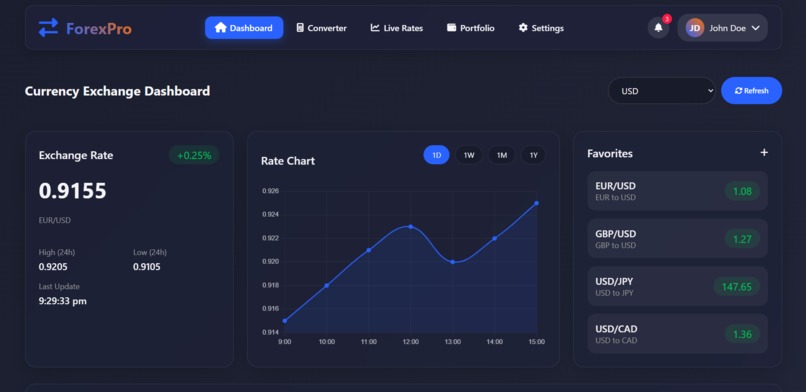Click the 147.65 rate badge
Screen dimensions: 806x392
[x=737, y=287]
